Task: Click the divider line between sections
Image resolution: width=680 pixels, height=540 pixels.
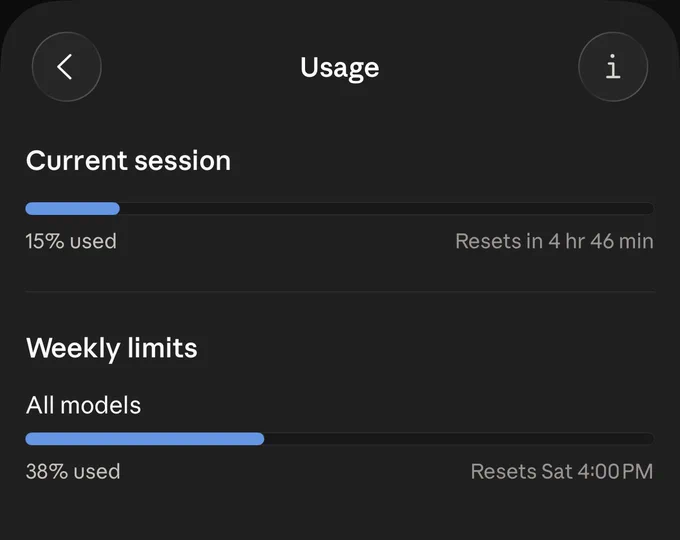Action: (340, 292)
